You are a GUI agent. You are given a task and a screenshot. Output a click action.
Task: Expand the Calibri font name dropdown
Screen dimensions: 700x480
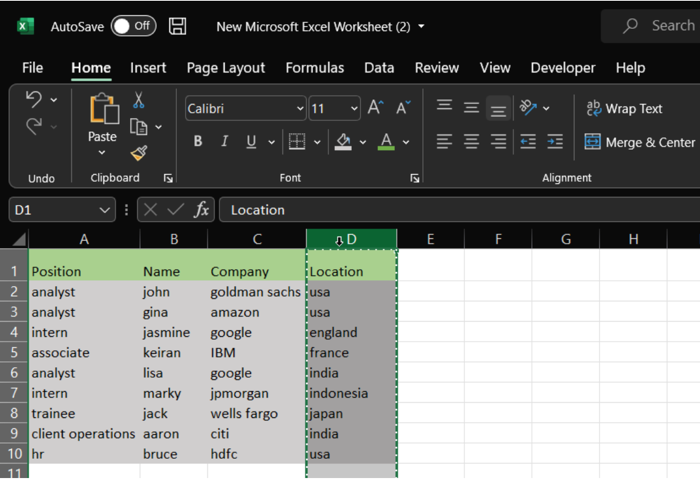point(300,108)
